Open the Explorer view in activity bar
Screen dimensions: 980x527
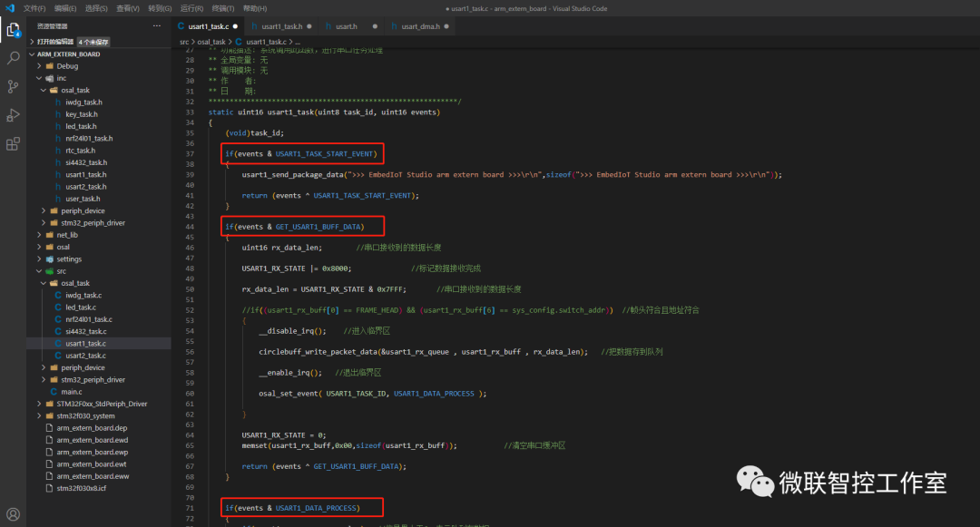(14, 29)
